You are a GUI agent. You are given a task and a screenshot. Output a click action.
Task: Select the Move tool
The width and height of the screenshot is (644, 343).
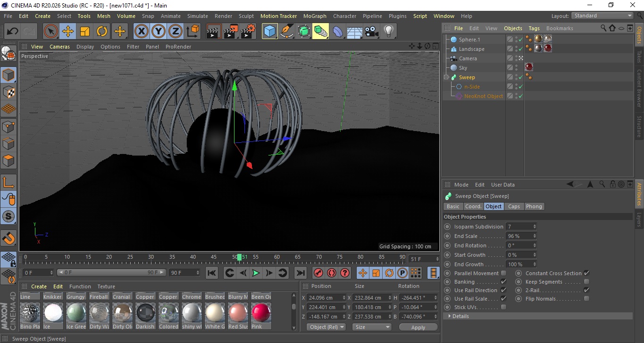click(68, 32)
